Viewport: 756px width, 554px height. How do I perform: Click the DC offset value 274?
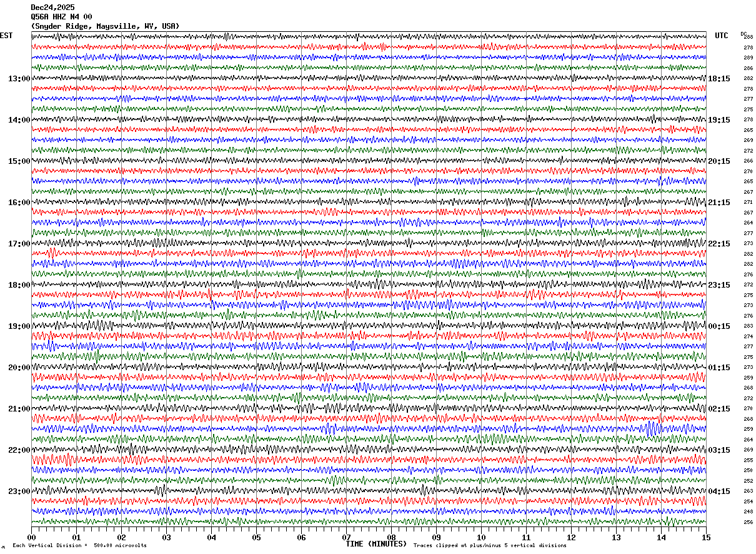(x=749, y=336)
